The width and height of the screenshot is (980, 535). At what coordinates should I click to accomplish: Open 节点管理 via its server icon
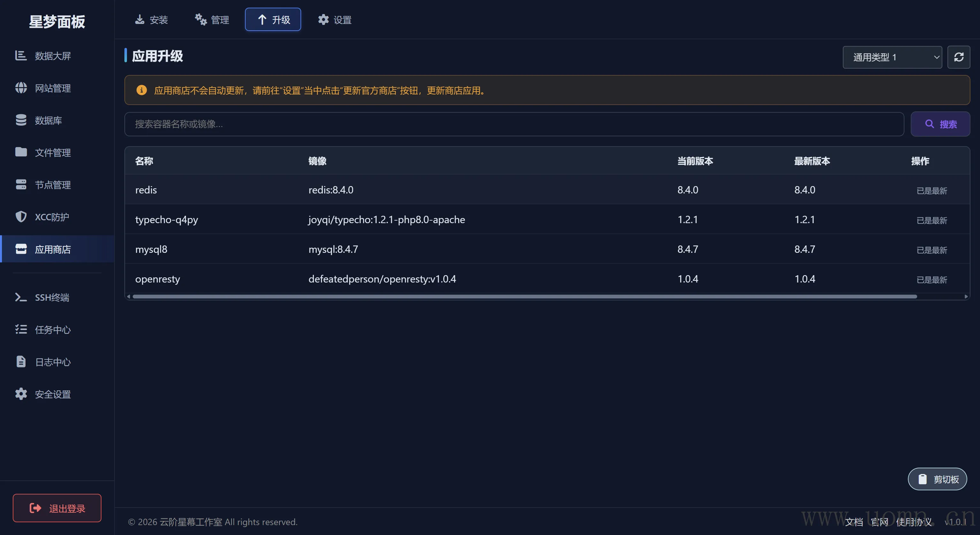(x=21, y=184)
